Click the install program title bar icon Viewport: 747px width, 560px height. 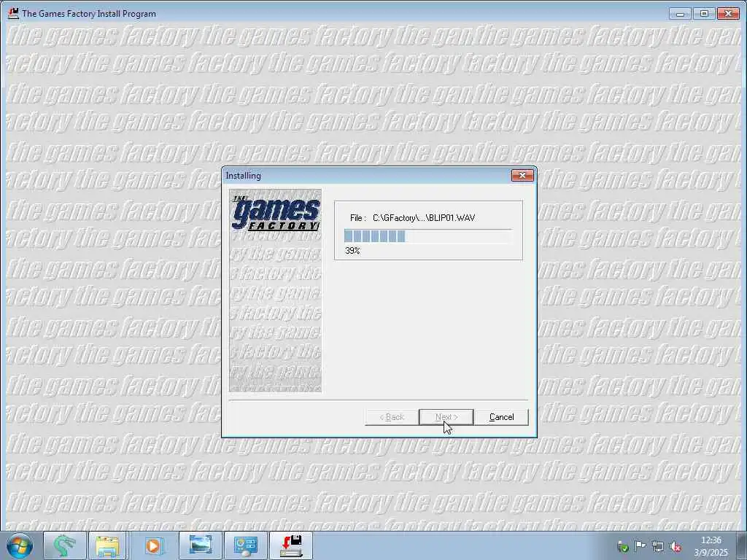pyautogui.click(x=13, y=13)
